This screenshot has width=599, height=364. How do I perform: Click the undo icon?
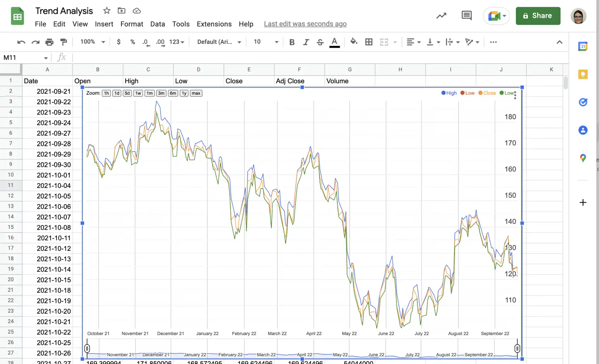coord(21,42)
